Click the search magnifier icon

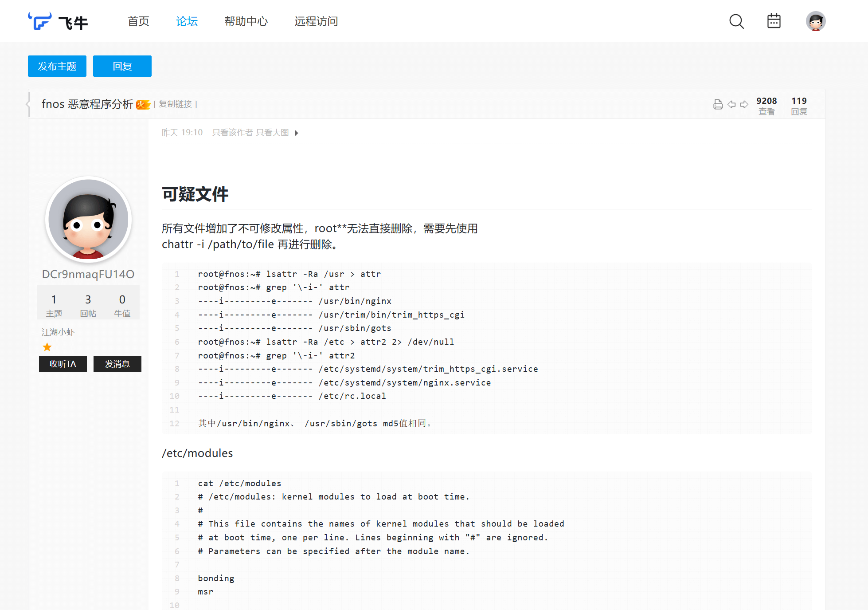click(x=736, y=21)
